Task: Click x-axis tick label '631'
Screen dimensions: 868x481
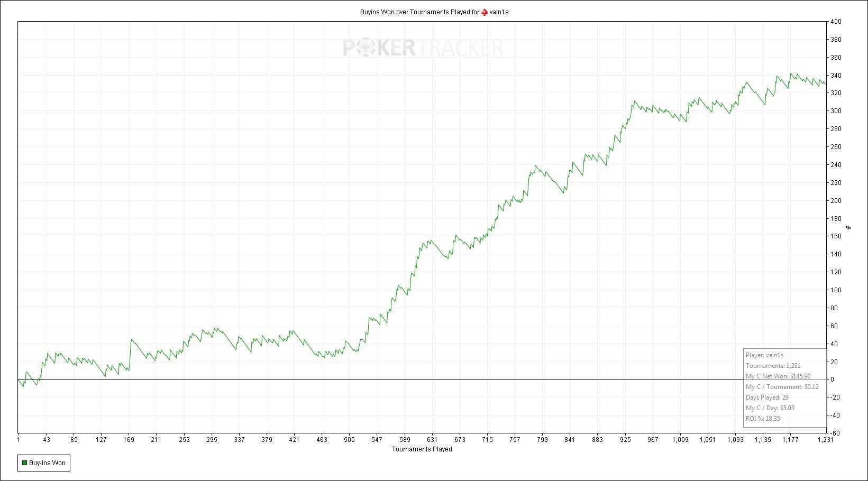Action: coord(432,440)
